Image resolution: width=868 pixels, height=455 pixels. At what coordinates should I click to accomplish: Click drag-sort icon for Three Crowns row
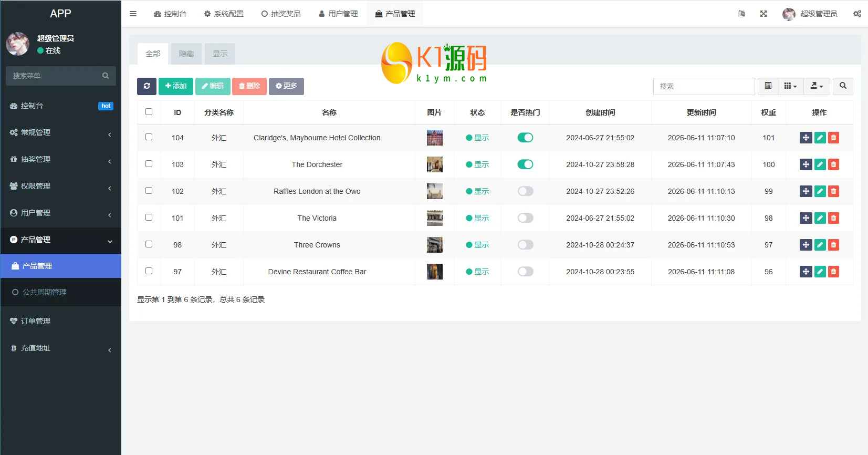(x=806, y=245)
